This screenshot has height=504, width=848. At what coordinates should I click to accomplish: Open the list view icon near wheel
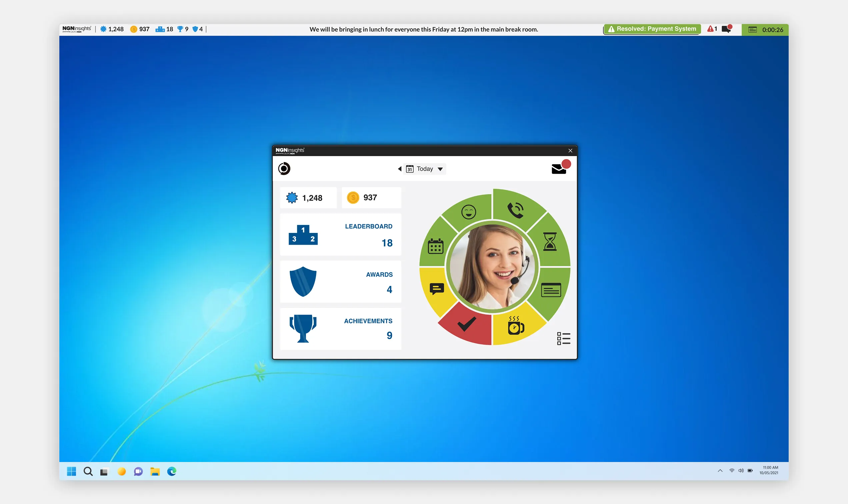tap(563, 338)
